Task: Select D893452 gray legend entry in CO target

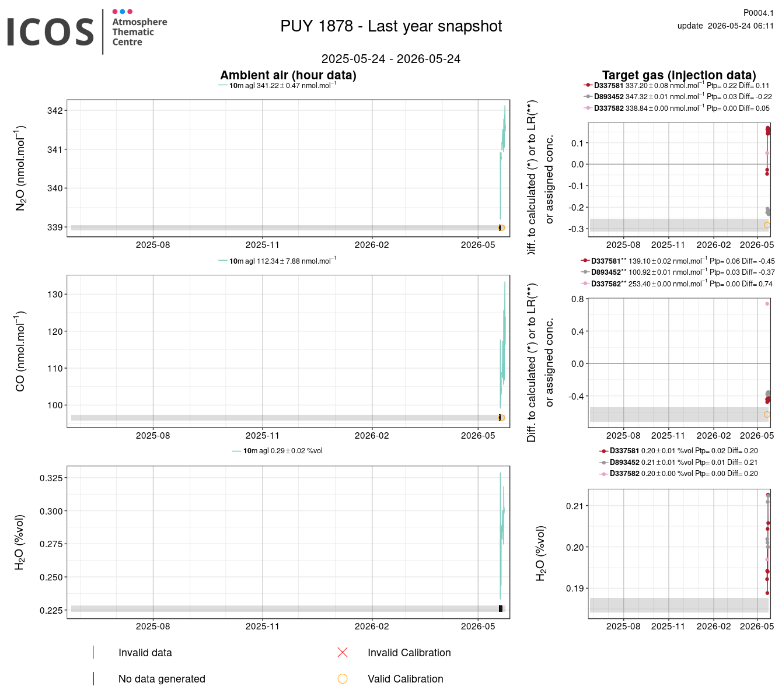Action: 677,272
